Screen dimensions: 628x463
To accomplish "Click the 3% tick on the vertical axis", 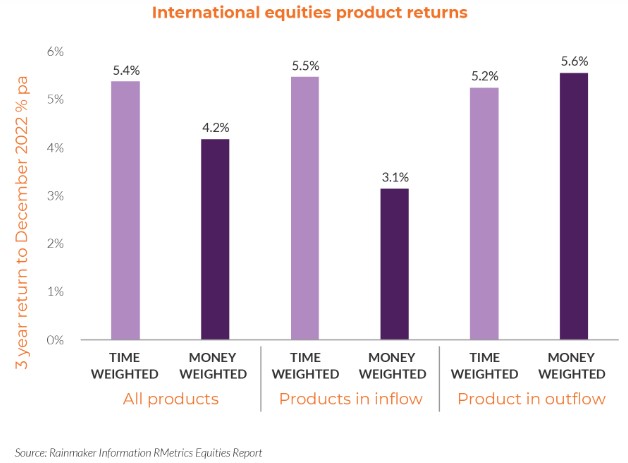I will click(53, 196).
